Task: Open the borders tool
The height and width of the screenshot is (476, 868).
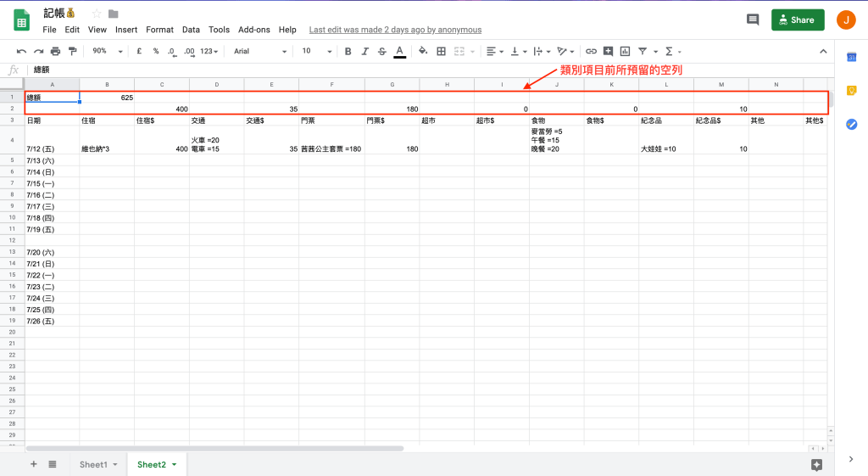Action: pos(441,51)
